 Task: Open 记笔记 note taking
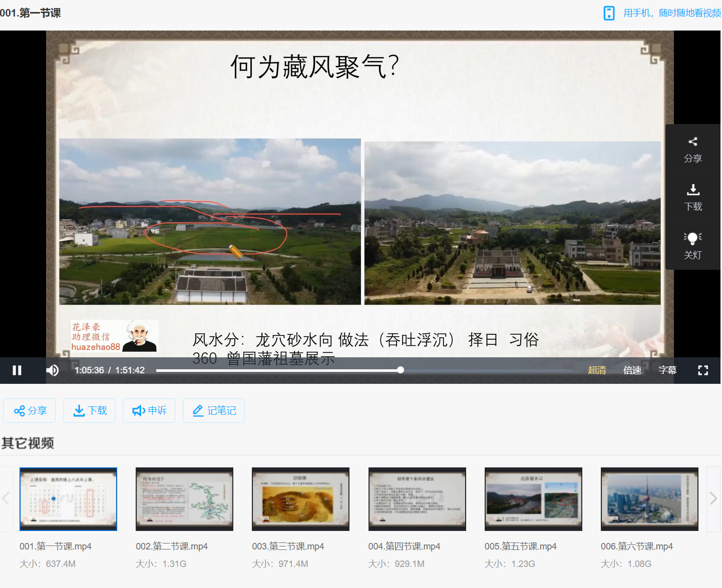click(x=214, y=411)
